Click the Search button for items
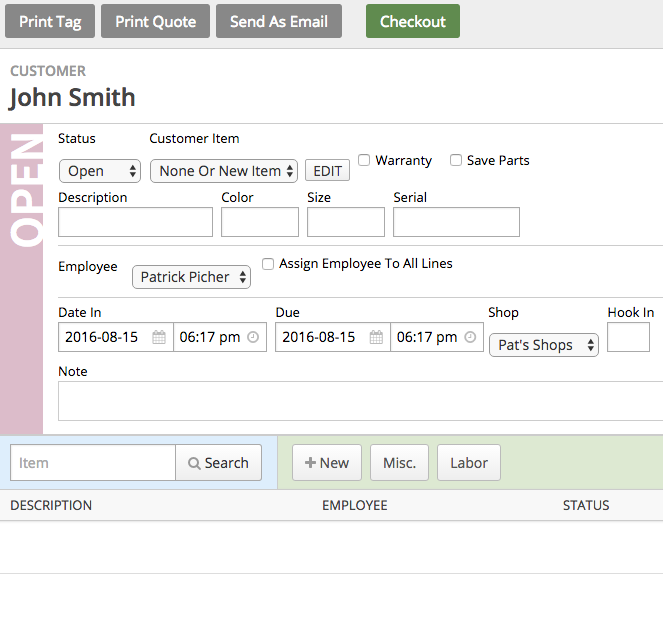This screenshot has height=639, width=663. (x=218, y=463)
